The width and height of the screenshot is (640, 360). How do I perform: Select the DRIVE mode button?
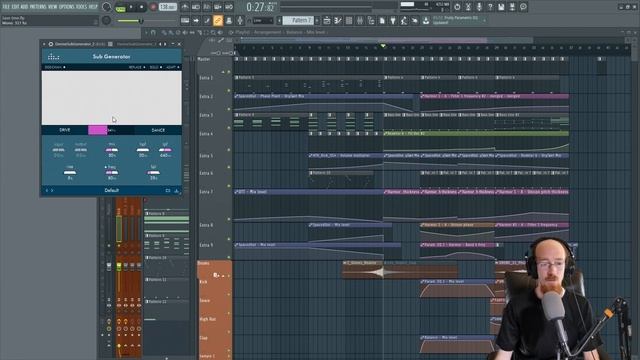pyautogui.click(x=65, y=130)
